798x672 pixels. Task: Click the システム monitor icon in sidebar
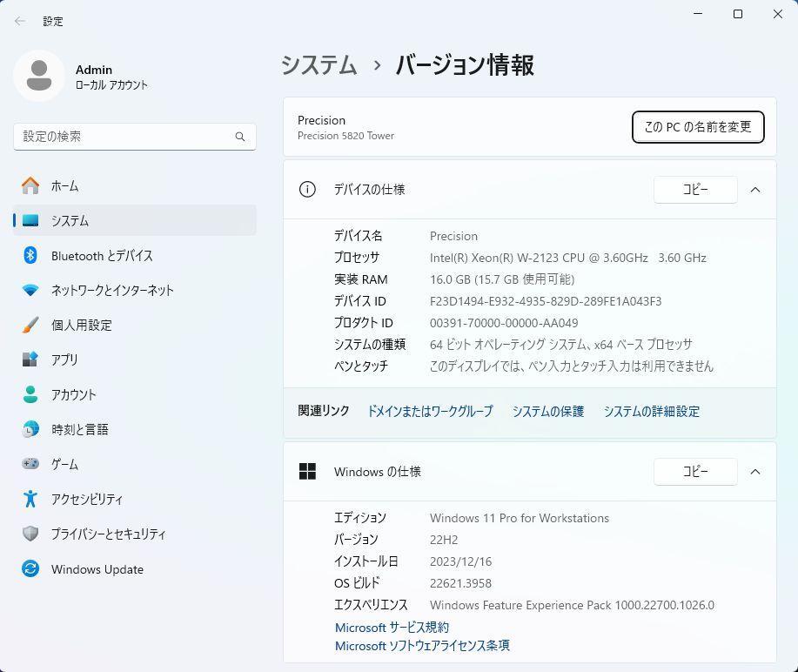pos(30,220)
